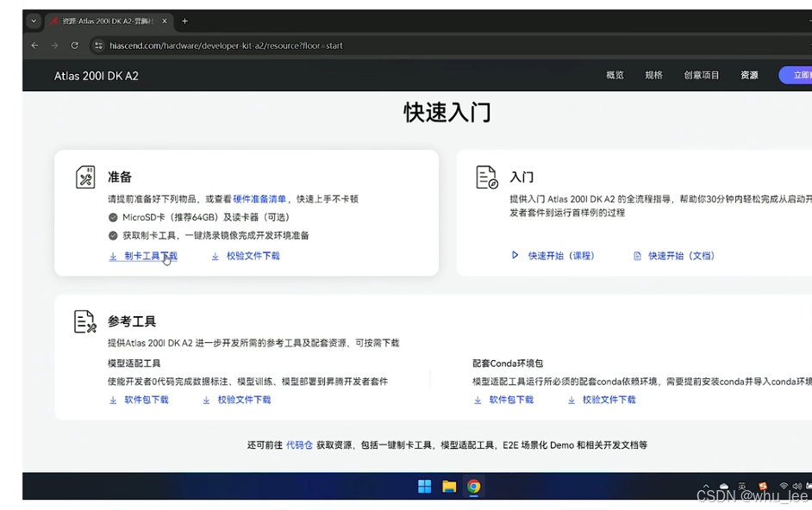Click the document icon beside 快速开始（文档）
Image resolution: width=812 pixels, height=510 pixels.
point(638,256)
